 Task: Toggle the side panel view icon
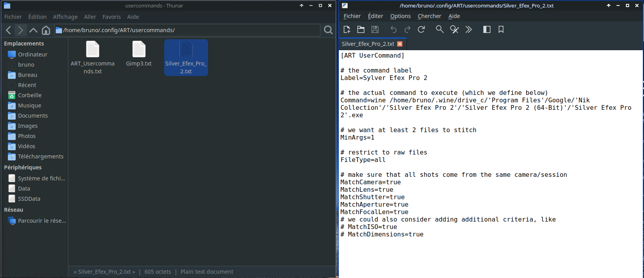click(x=487, y=29)
